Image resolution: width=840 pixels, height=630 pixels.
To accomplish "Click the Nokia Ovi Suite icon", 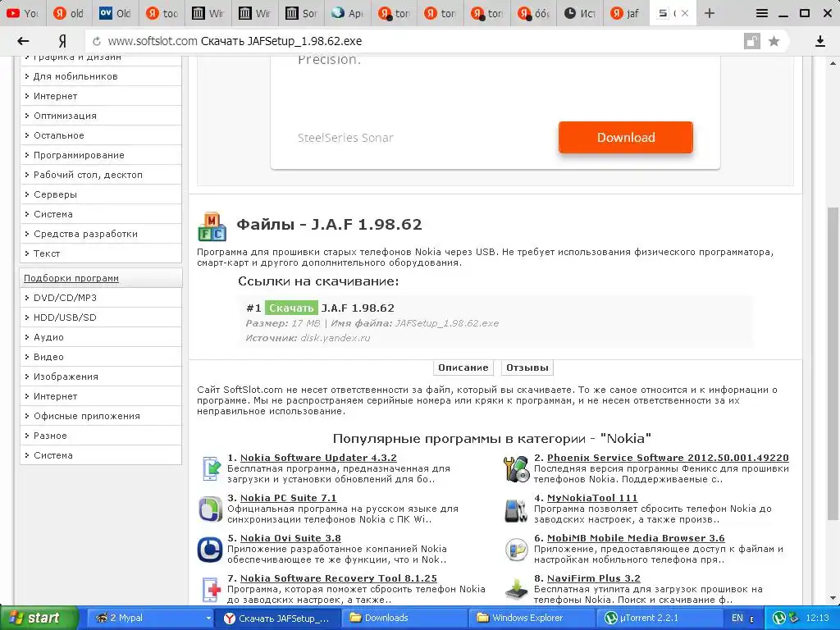I will point(210,550).
